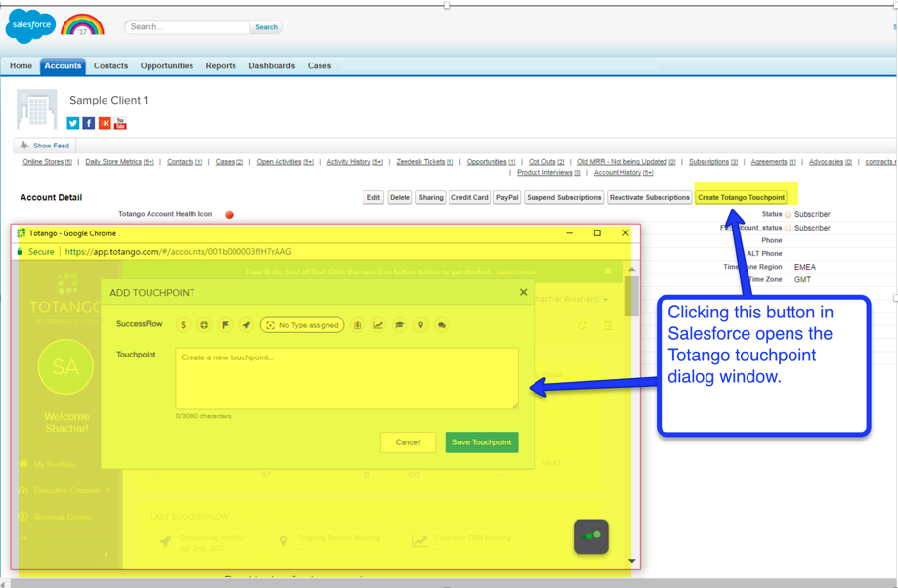Open the Subscriptions related list link
Viewport: 898px width, 588px height.
[x=713, y=162]
